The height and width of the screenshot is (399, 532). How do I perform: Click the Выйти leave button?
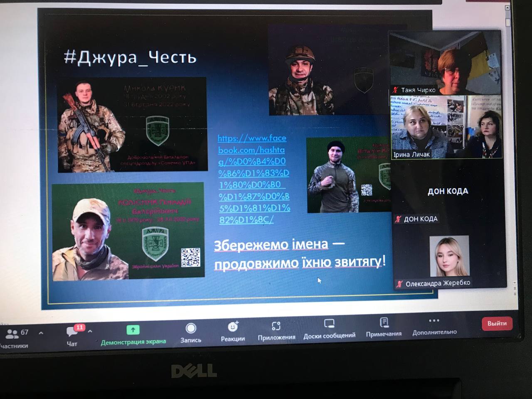pos(497,323)
